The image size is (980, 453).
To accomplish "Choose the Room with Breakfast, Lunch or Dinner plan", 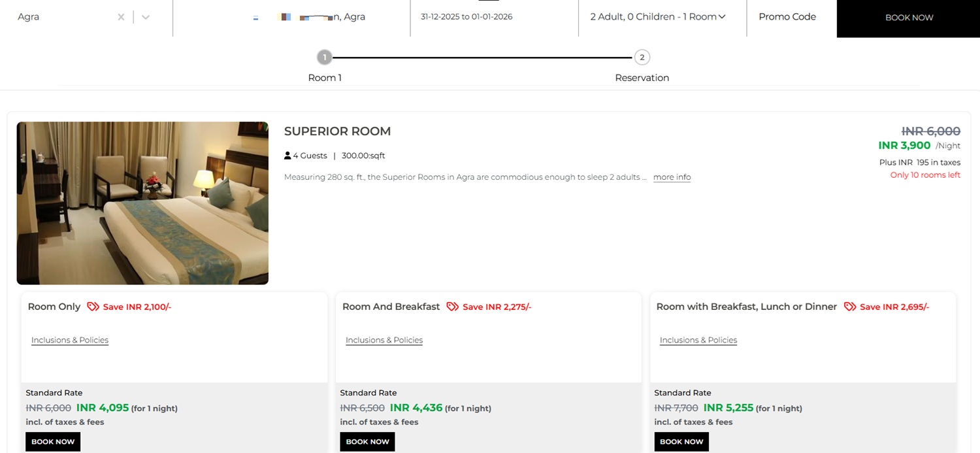I will pos(746,306).
